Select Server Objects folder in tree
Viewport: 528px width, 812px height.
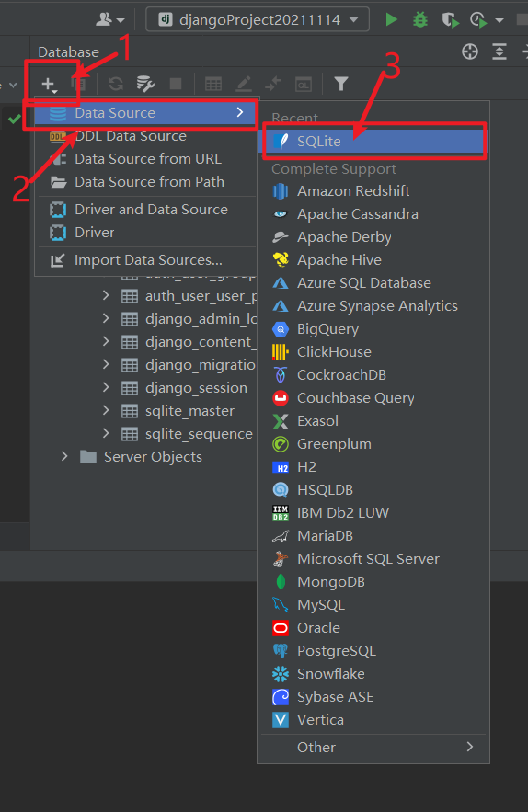click(153, 457)
